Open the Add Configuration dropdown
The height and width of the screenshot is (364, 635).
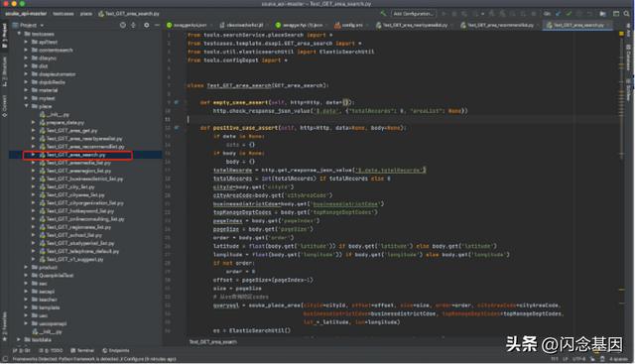[413, 14]
